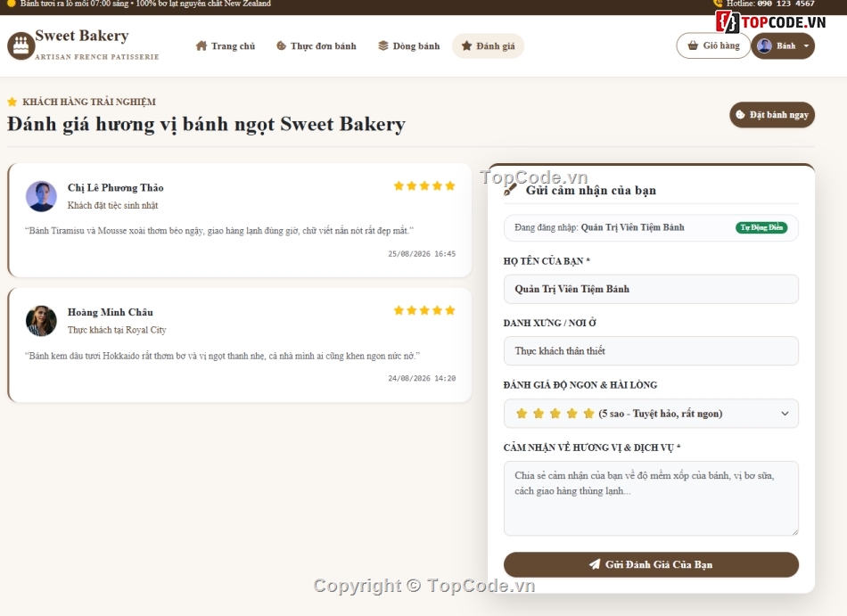847x616 pixels.
Task: Click the phone icon beside Hotline
Action: tap(718, 4)
